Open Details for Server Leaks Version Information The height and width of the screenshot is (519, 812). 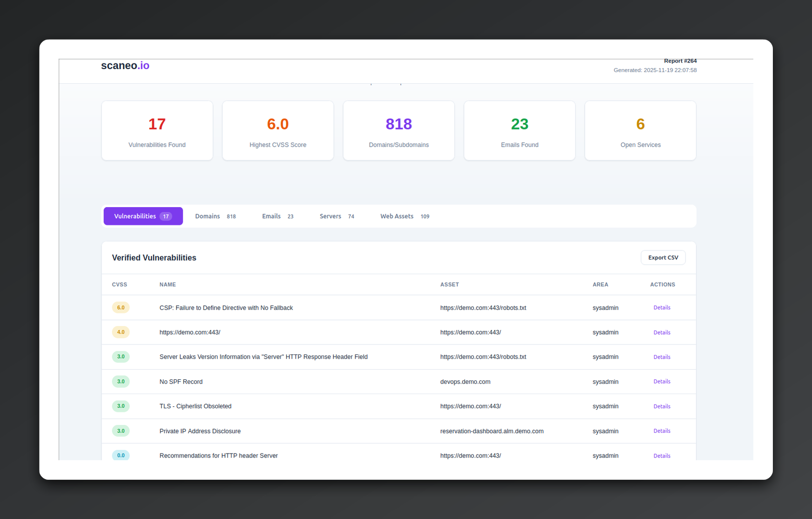(x=662, y=357)
